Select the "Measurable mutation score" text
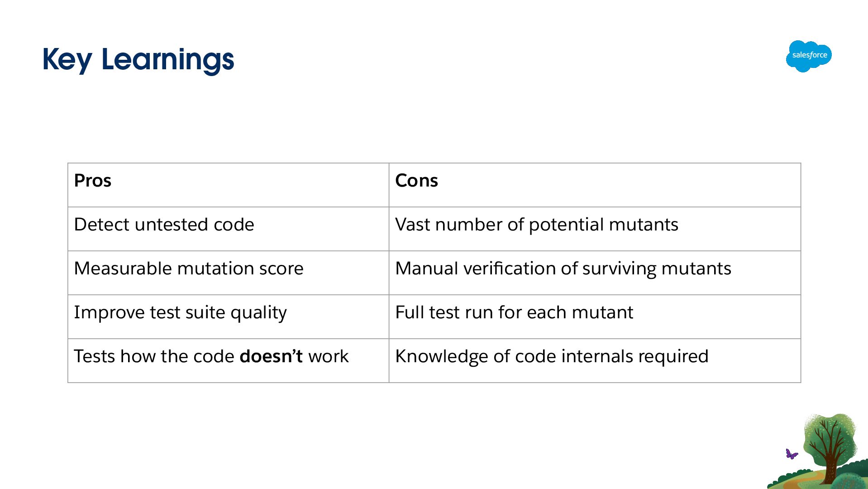The width and height of the screenshot is (868, 489). [x=188, y=268]
